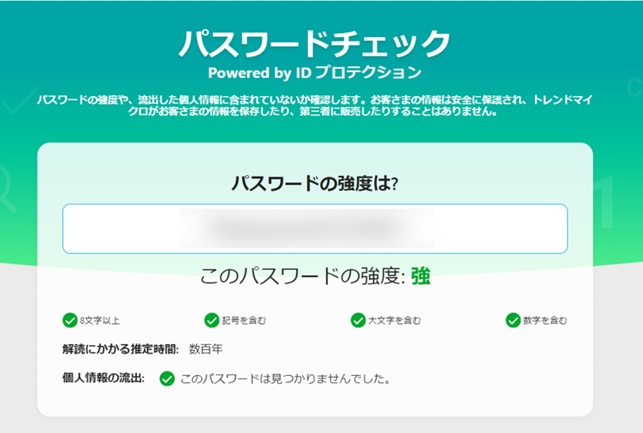This screenshot has height=433, width=643.
Task: Click the 個人情報の流出 label
Action: tap(103, 379)
